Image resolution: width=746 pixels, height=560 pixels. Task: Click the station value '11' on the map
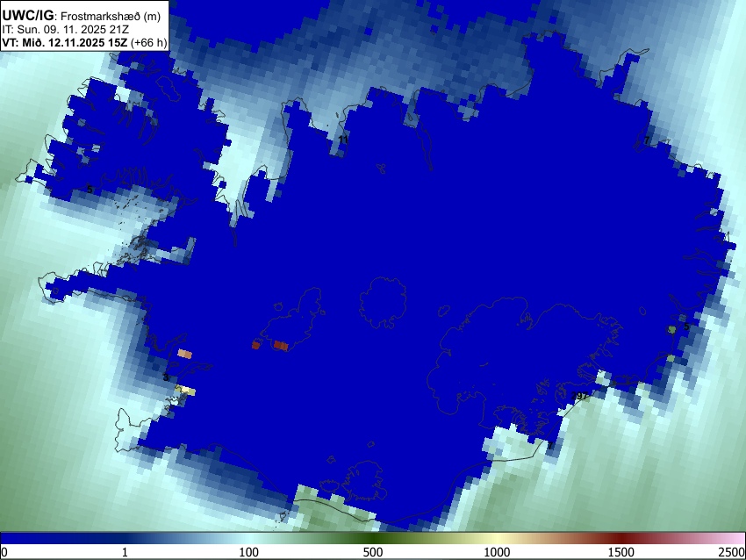[x=343, y=140]
